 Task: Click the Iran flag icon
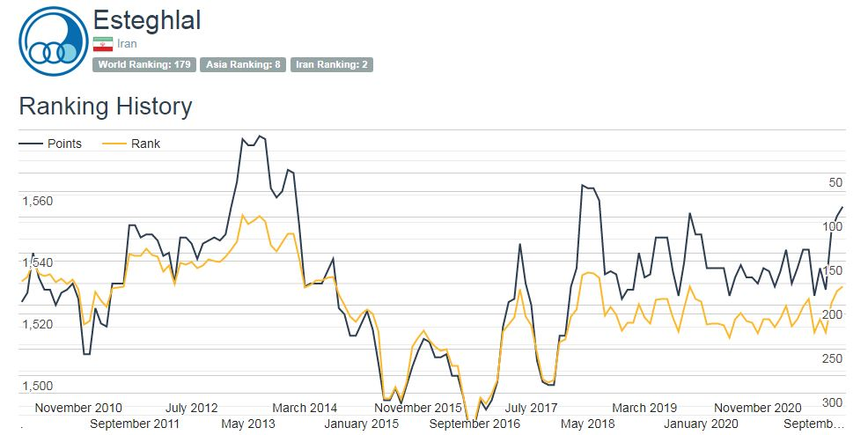(102, 43)
